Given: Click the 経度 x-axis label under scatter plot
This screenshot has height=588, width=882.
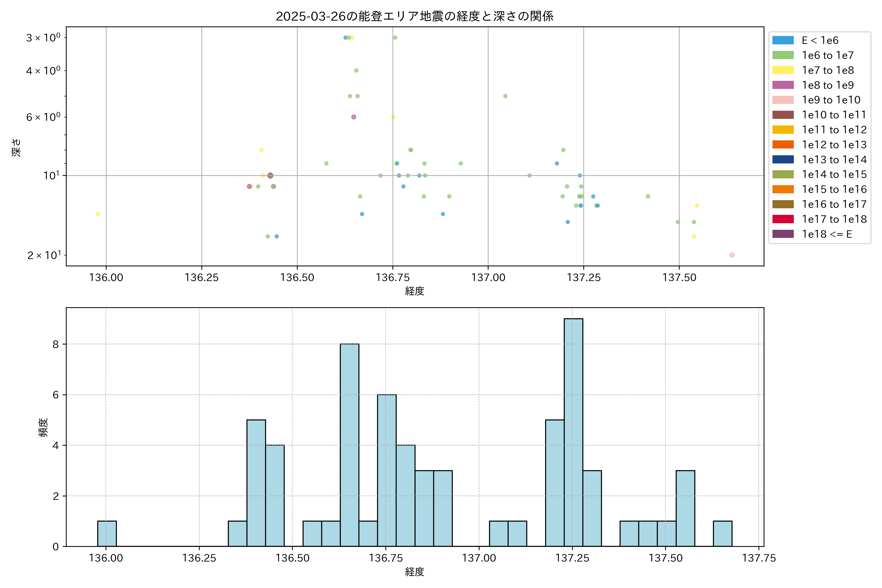Looking at the screenshot, I should tap(414, 291).
